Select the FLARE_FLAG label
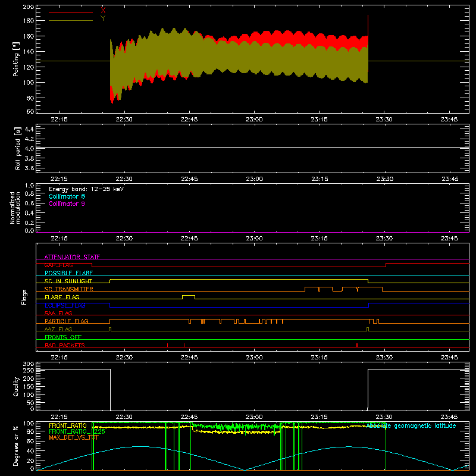Image resolution: width=476 pixels, height=476 pixels. point(62,297)
